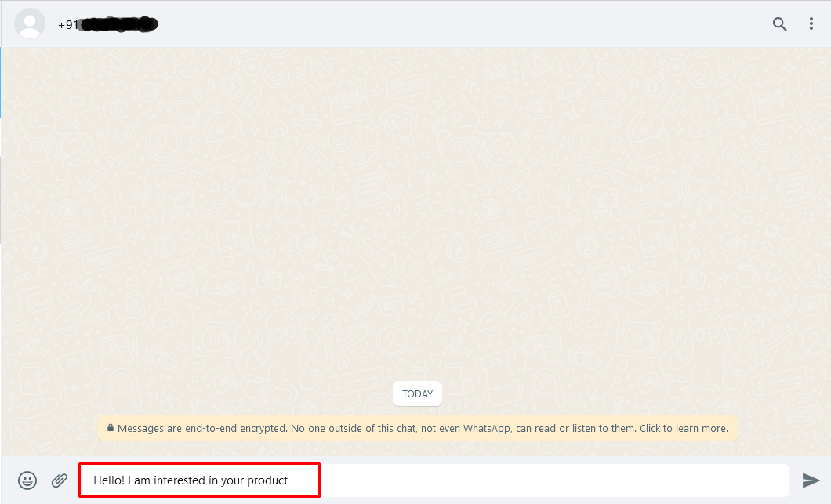The width and height of the screenshot is (831, 504).
Task: Click the word "interested" in message box
Action: coord(180,480)
